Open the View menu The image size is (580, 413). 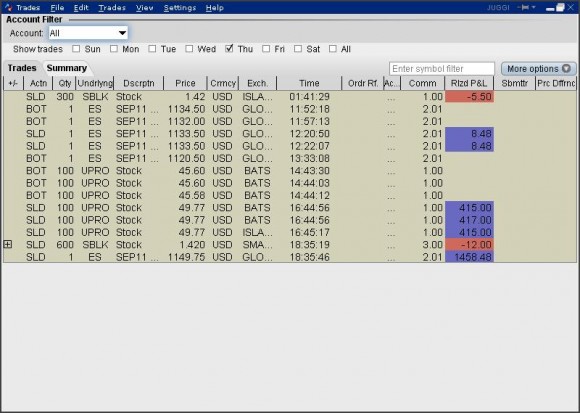[145, 8]
